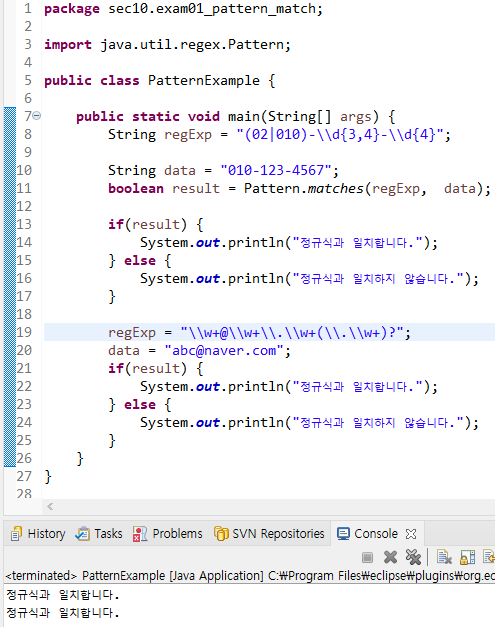Image resolution: width=495 pixels, height=627 pixels.
Task: Collapse the main method fold marker
Action: (36, 116)
